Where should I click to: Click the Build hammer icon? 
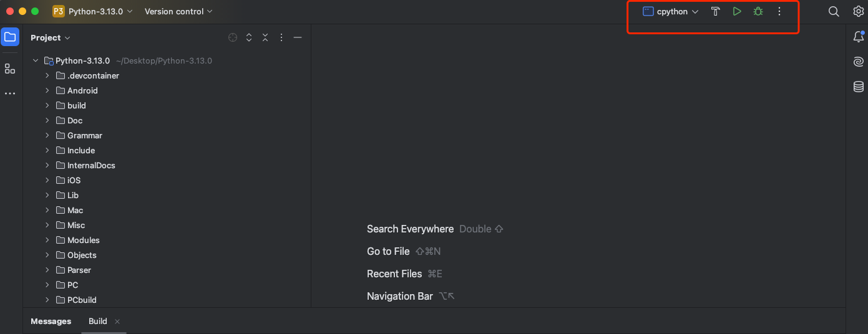(716, 11)
